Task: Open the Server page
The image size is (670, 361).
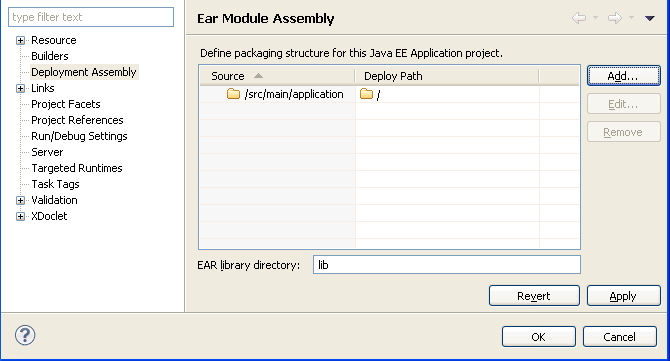Action: click(x=47, y=152)
